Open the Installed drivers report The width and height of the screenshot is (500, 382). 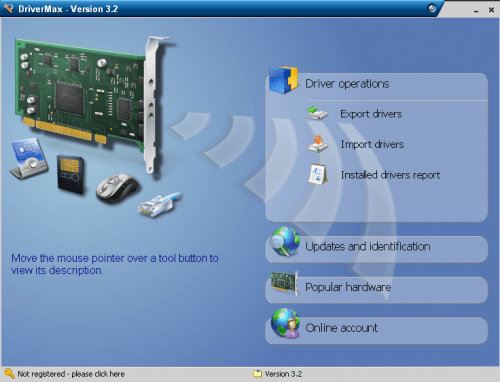pyautogui.click(x=390, y=175)
